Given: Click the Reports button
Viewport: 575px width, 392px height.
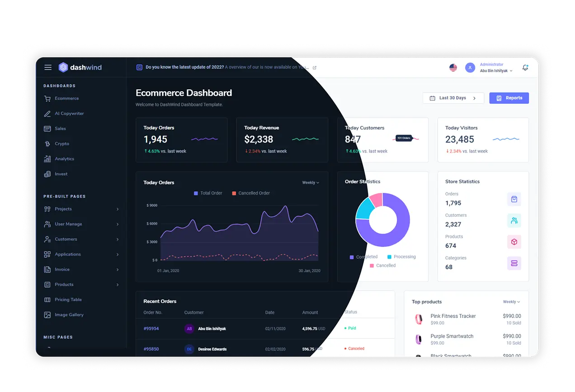Looking at the screenshot, I should [509, 98].
